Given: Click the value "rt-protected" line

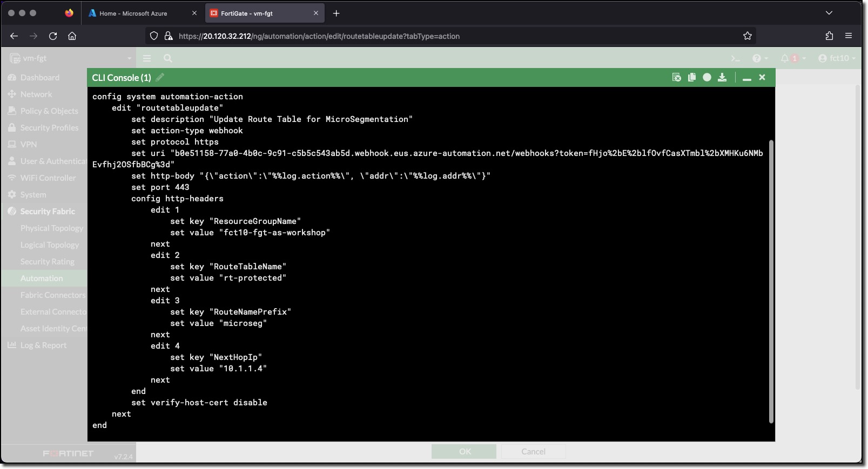Looking at the screenshot, I should click(x=228, y=278).
